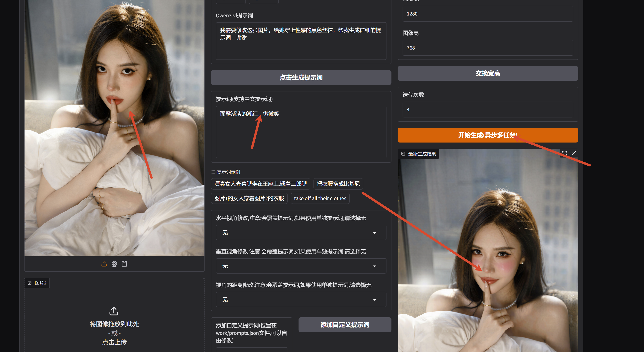Open webcam capture via the camera icon
This screenshot has height=352, width=644.
114,264
